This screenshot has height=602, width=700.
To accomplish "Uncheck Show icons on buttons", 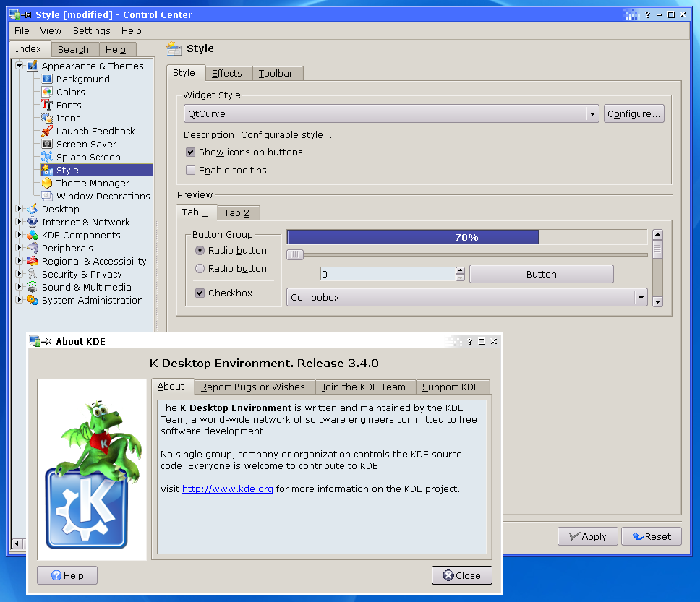I will (x=191, y=152).
